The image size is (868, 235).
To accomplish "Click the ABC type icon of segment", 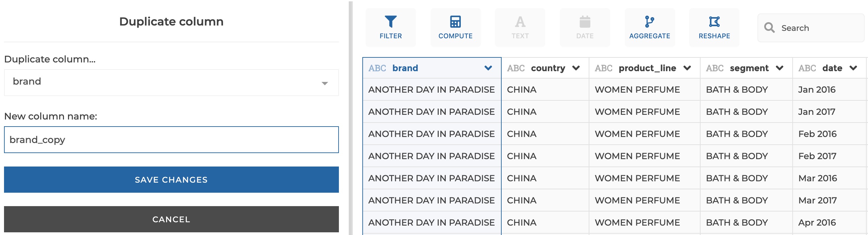I will click(x=714, y=68).
